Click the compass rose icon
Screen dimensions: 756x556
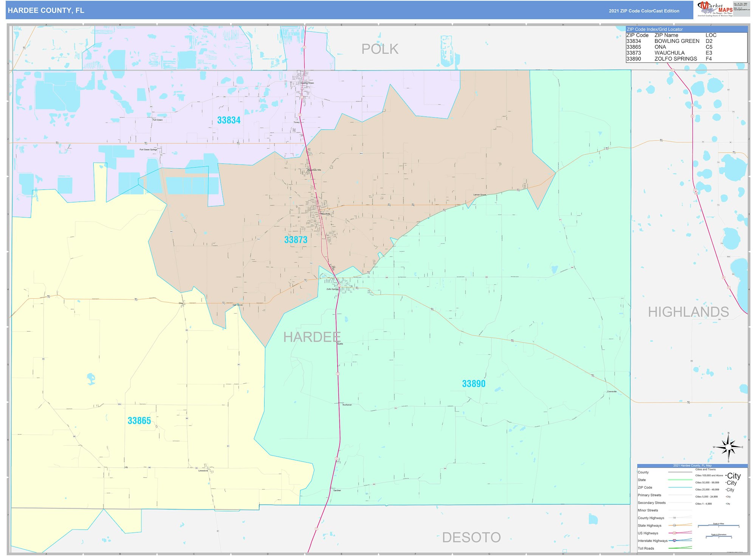728,447
